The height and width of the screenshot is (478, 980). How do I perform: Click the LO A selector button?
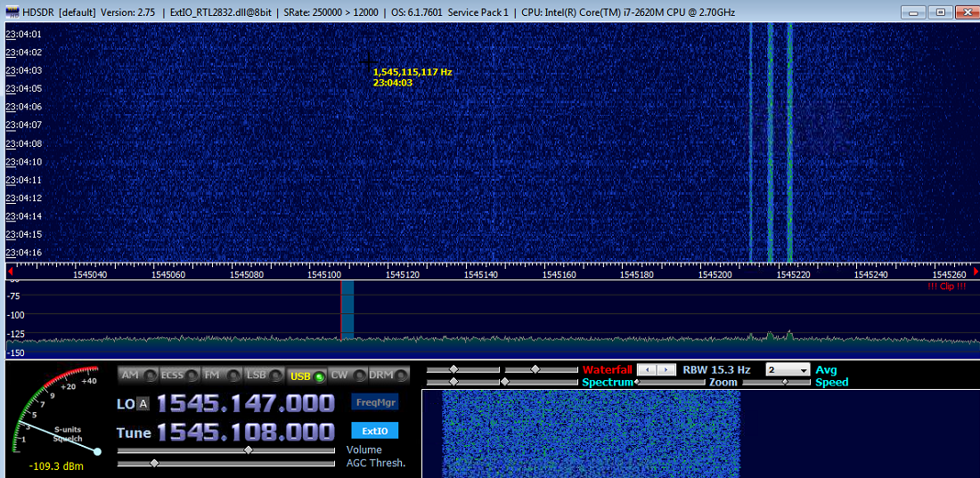pos(143,404)
